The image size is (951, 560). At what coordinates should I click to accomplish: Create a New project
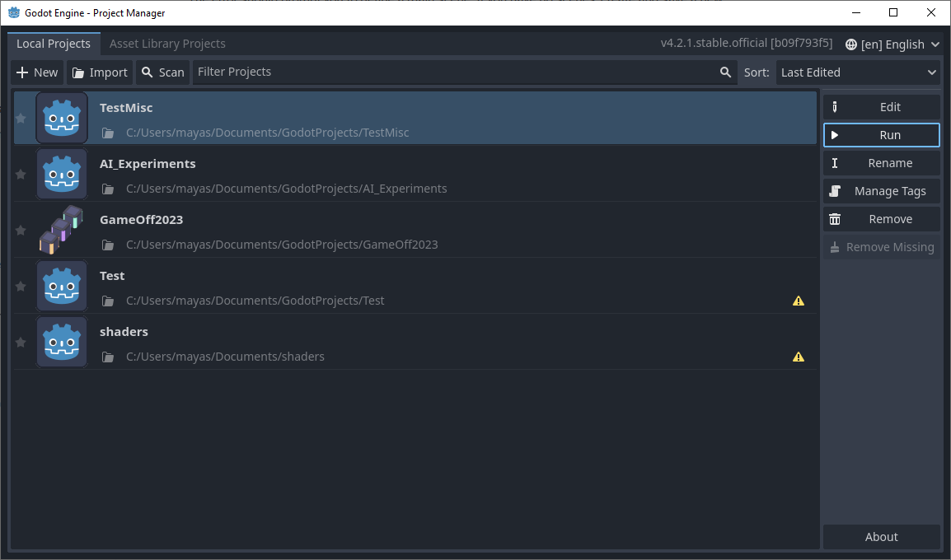(x=37, y=72)
